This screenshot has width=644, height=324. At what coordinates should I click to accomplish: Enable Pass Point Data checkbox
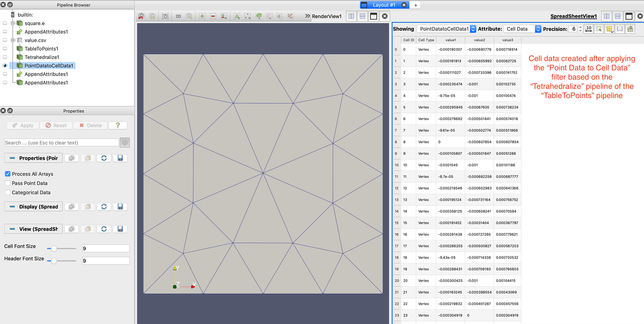tap(7, 183)
